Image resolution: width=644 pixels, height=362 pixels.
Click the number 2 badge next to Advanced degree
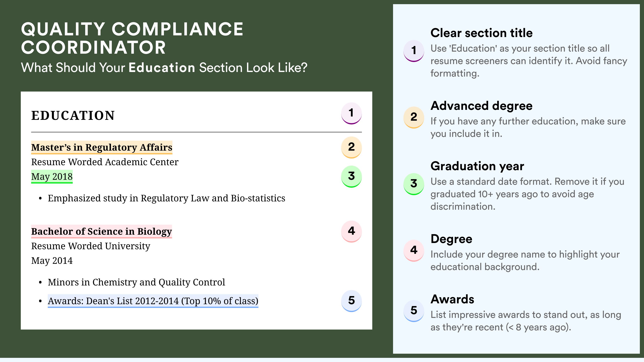[x=414, y=117]
